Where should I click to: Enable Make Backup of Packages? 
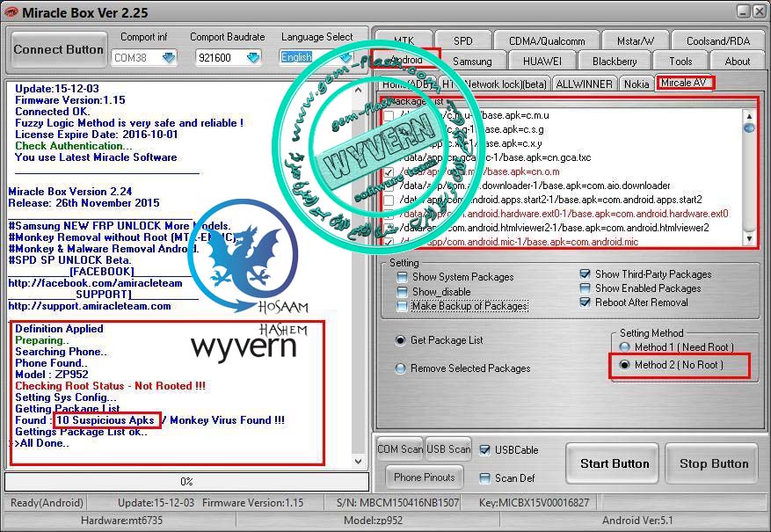point(403,306)
